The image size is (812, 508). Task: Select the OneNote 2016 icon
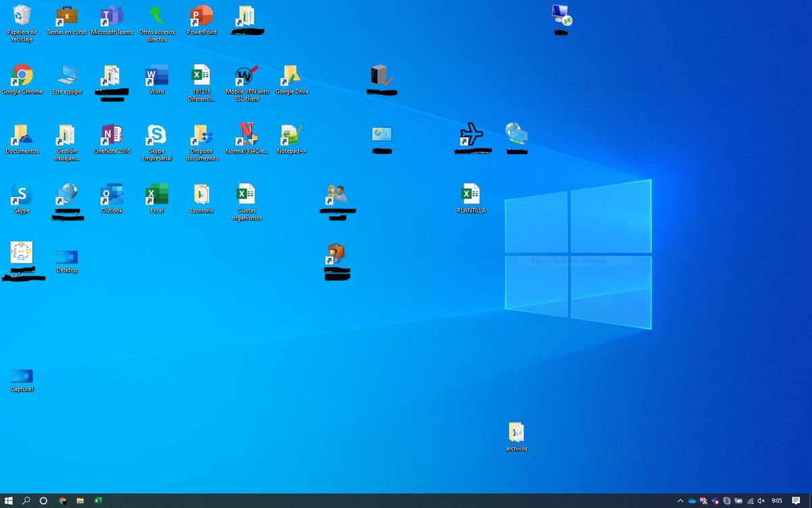pyautogui.click(x=112, y=140)
